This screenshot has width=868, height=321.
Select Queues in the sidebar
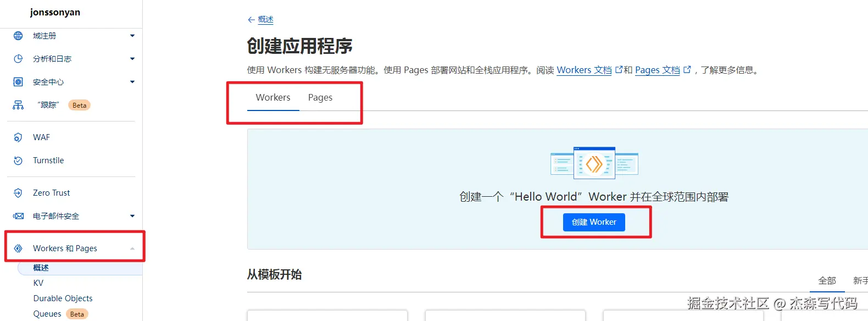point(47,314)
